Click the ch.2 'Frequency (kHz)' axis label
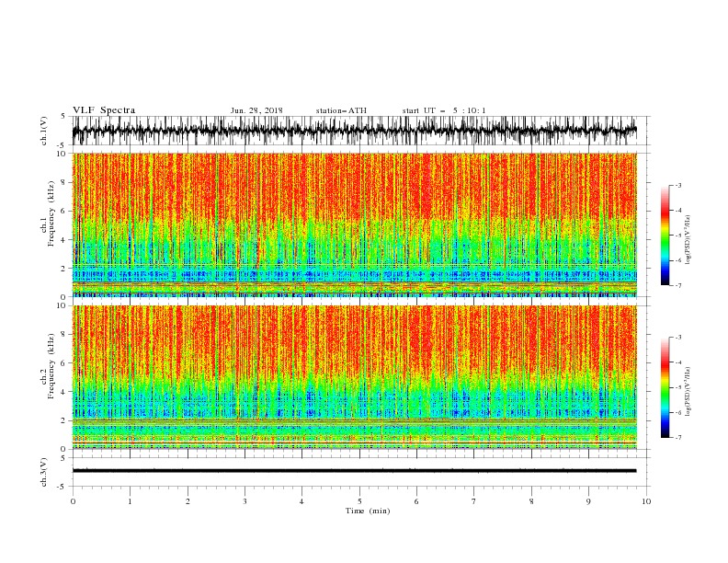This screenshot has width=728, height=563. click(x=51, y=365)
